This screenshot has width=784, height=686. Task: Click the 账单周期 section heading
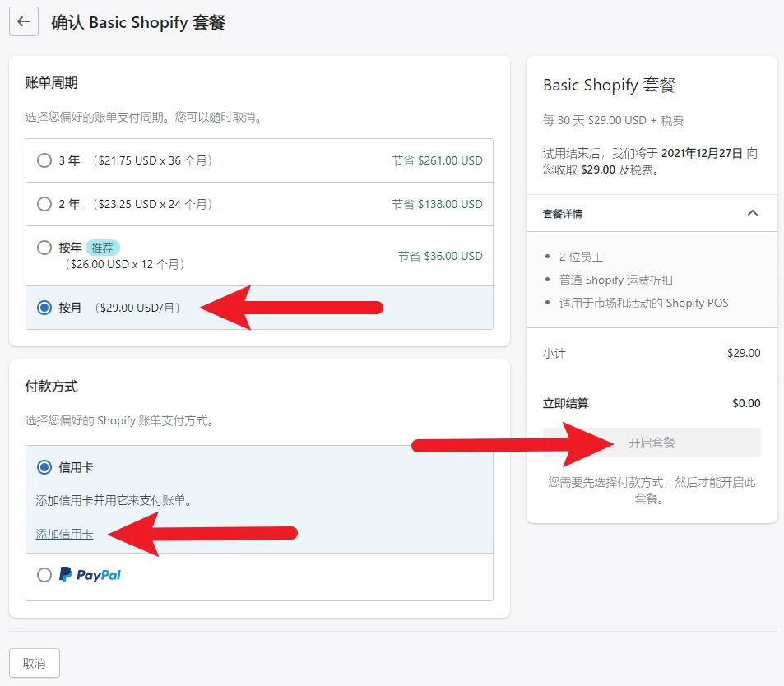click(x=52, y=82)
